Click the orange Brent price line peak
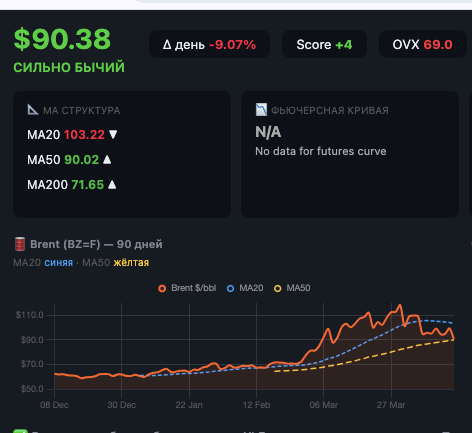Viewport: 472px width, 433px height. [x=400, y=305]
